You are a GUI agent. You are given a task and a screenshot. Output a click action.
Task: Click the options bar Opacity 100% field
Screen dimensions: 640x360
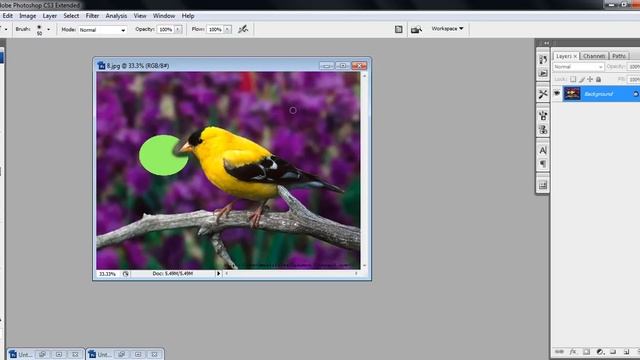click(x=166, y=29)
